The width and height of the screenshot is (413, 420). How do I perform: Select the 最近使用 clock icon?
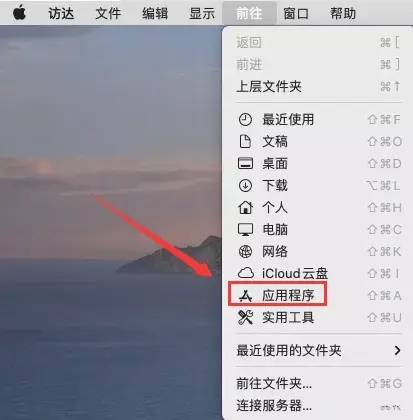(245, 119)
